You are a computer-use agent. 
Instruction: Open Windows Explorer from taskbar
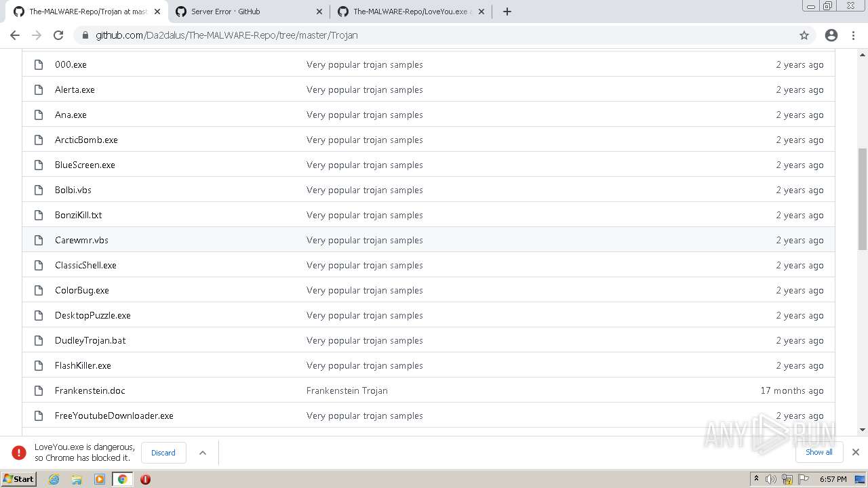pyautogui.click(x=77, y=479)
